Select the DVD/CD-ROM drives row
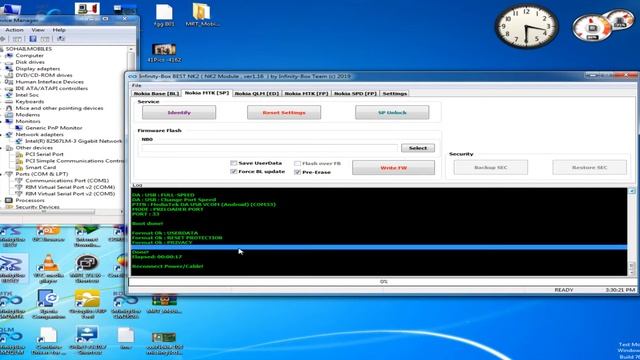The width and height of the screenshot is (640, 360). click(x=44, y=75)
